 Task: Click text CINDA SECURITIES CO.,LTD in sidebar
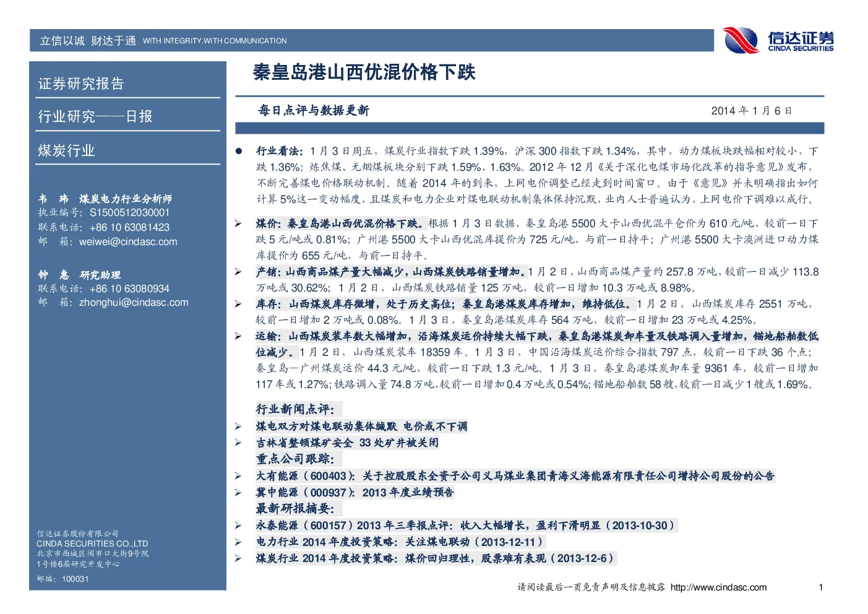[92, 543]
